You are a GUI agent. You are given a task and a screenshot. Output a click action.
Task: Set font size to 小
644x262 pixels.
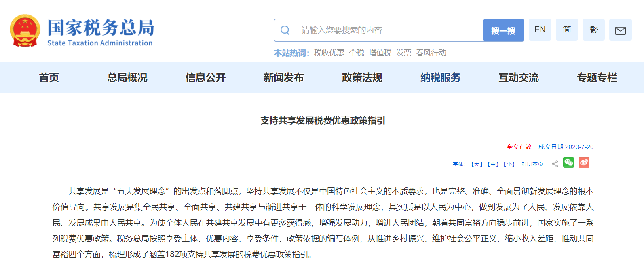coord(509,164)
